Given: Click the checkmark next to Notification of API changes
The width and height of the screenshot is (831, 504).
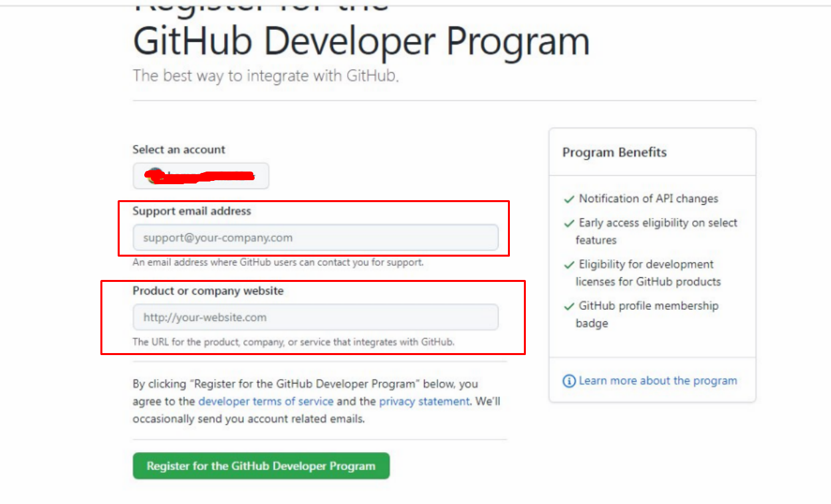Looking at the screenshot, I should pyautogui.click(x=569, y=199).
